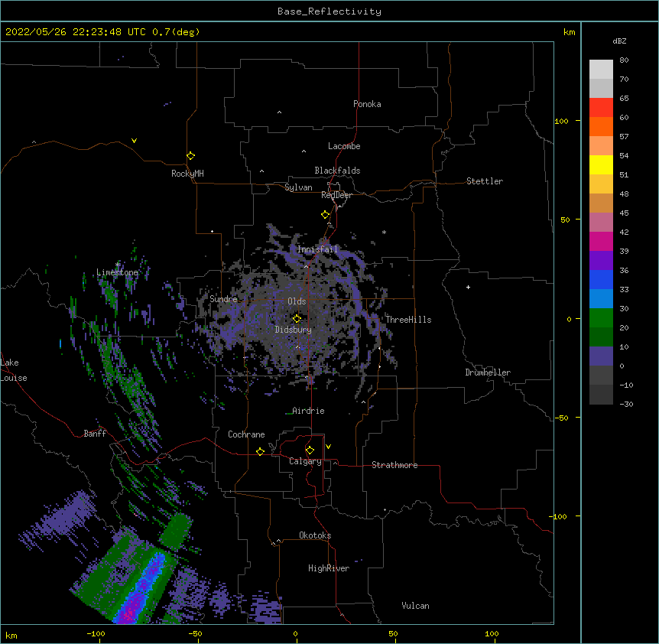Click the white asterisk marker east of Innisfail
This screenshot has width=659, height=644.
(384, 232)
